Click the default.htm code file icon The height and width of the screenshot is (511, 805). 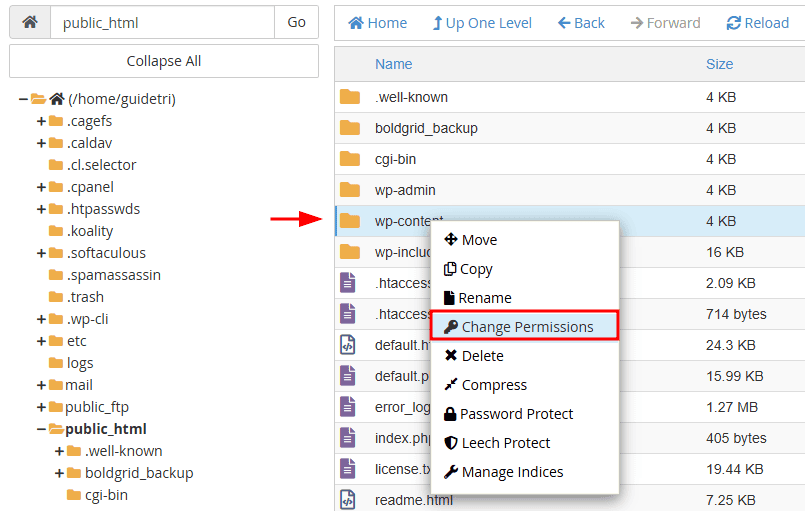coord(348,345)
